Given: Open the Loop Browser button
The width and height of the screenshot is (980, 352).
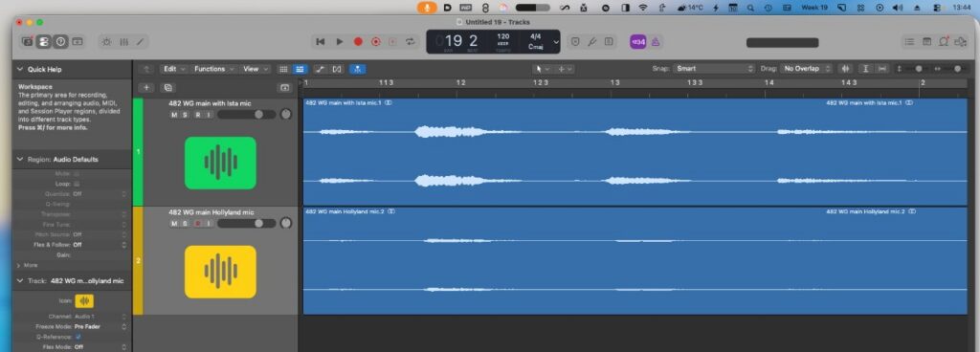Looking at the screenshot, I should pos(944,42).
